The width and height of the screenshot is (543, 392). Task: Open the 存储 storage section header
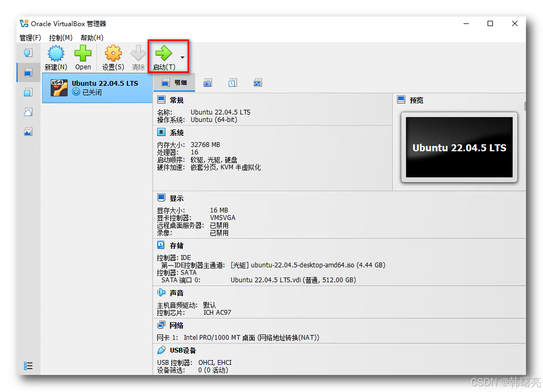click(176, 246)
